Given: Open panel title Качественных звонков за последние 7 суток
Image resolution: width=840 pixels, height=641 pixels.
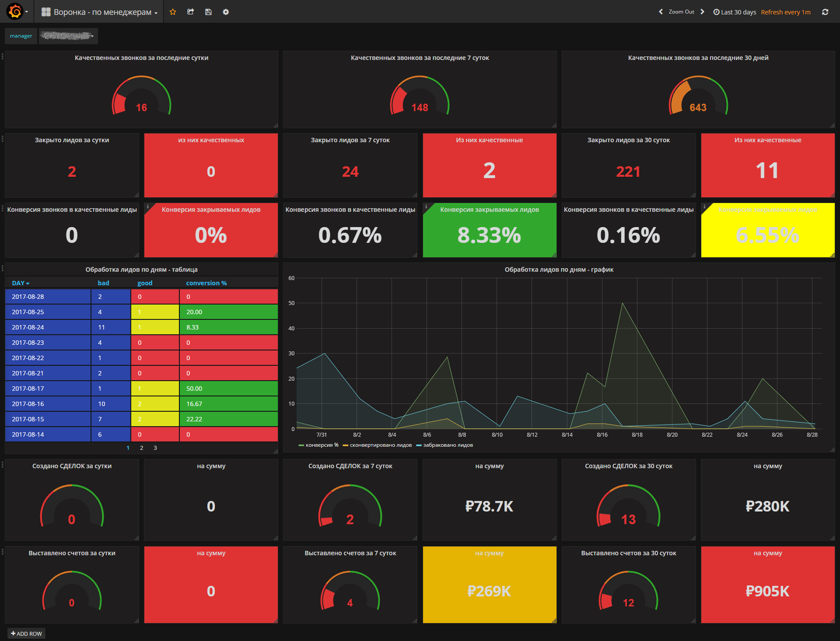Looking at the screenshot, I should (420, 58).
